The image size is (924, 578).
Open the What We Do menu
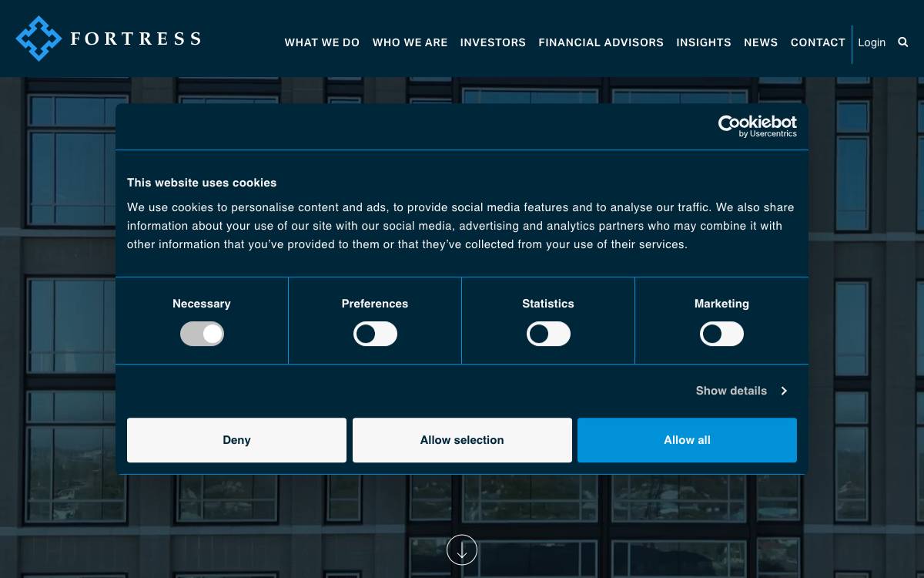click(322, 42)
